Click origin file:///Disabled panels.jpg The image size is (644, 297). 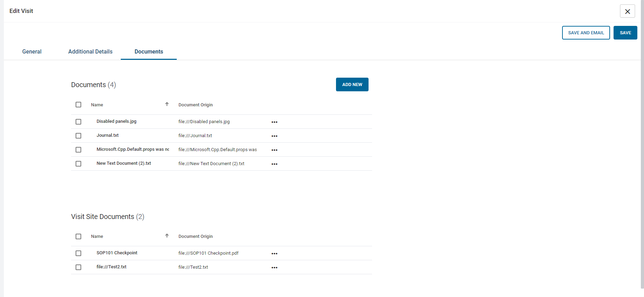[x=204, y=122]
